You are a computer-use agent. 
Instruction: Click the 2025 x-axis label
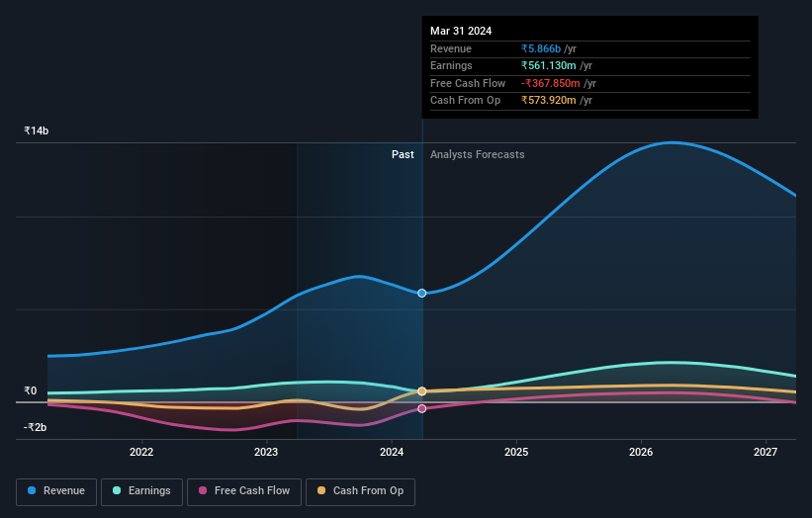point(516,453)
